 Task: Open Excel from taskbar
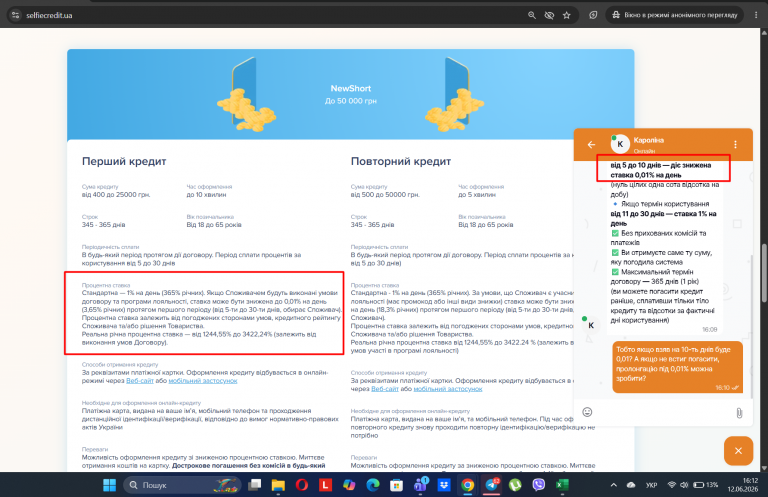point(562,485)
